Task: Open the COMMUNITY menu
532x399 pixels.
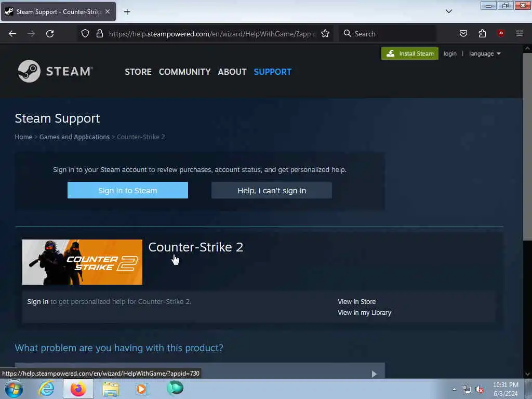Action: click(x=184, y=72)
